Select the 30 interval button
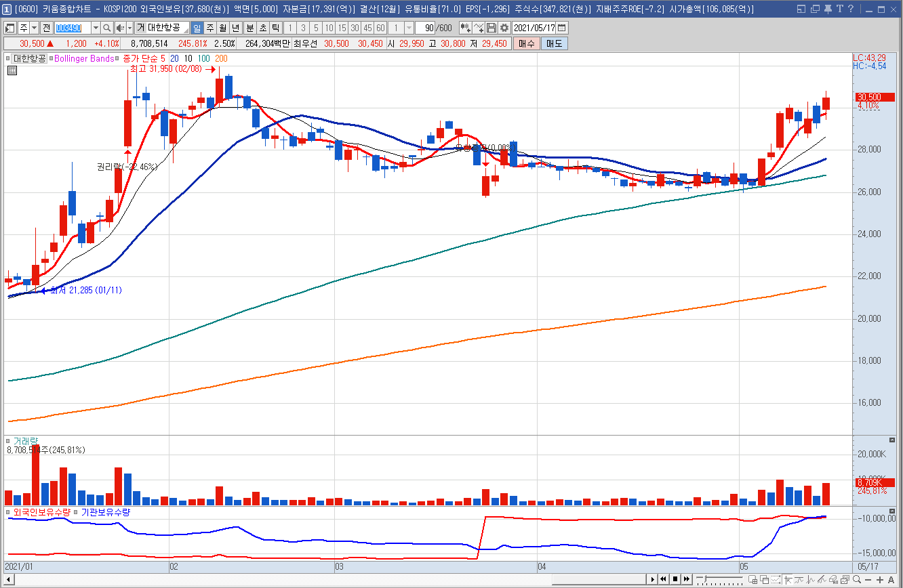 point(355,28)
